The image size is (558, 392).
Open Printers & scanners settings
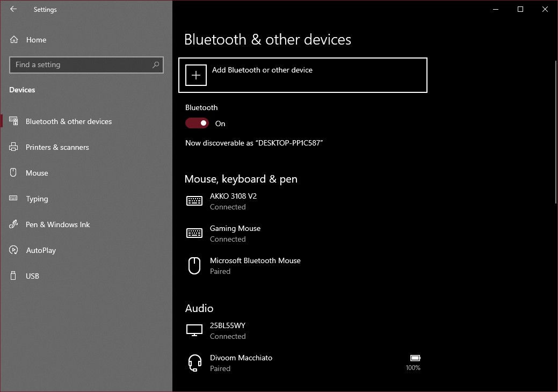86,147
